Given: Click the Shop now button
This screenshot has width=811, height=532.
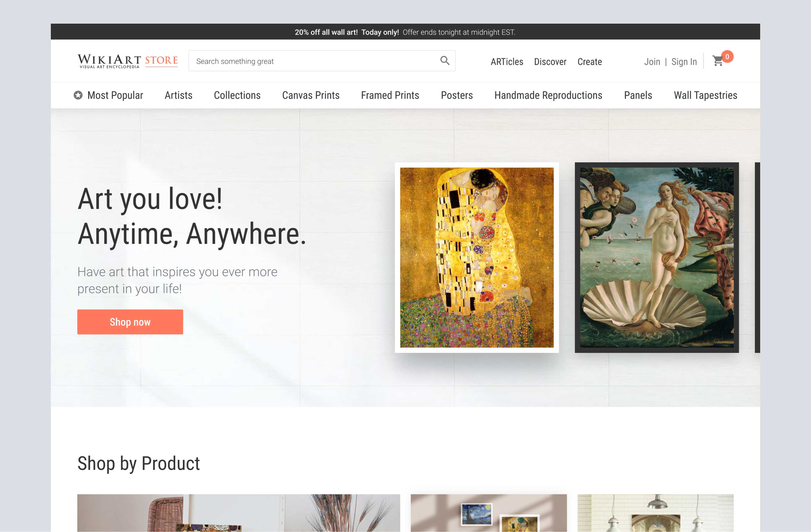Looking at the screenshot, I should tap(130, 322).
